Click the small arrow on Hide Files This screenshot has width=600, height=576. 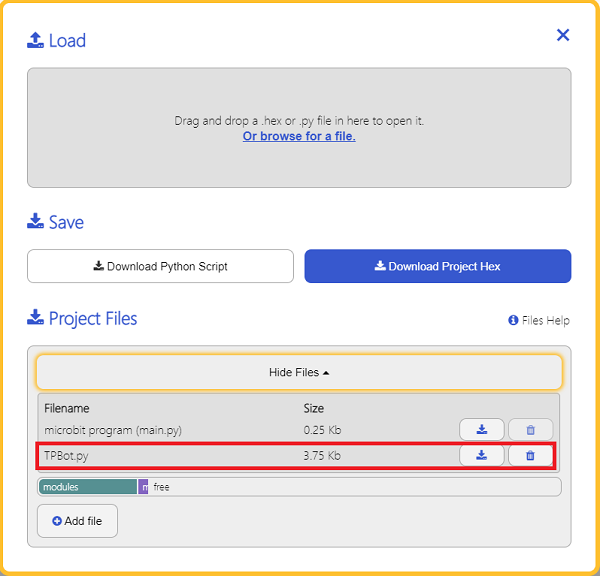click(x=326, y=373)
